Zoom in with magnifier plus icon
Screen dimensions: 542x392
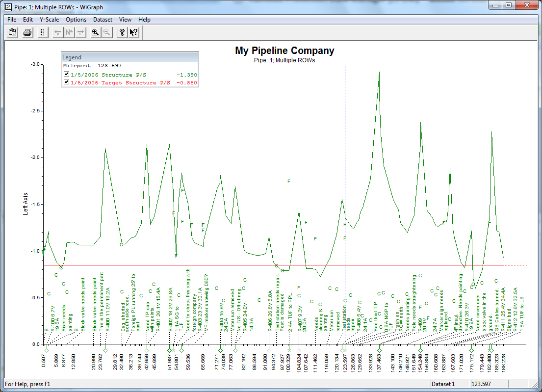pos(95,32)
